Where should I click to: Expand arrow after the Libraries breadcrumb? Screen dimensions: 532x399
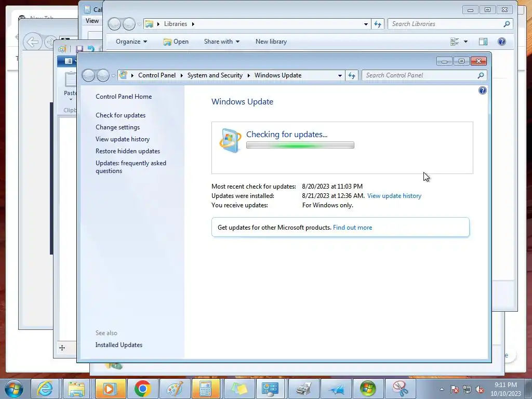193,24
